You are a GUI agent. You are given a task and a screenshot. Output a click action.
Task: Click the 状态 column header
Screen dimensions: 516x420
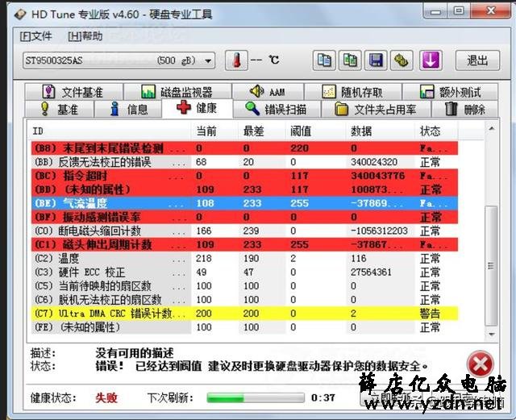pyautogui.click(x=436, y=131)
